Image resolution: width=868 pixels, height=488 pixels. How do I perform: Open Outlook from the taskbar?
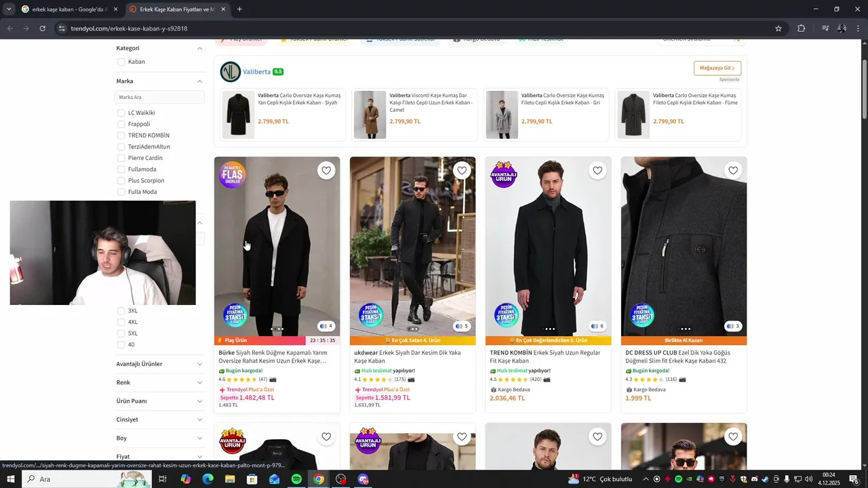click(274, 479)
